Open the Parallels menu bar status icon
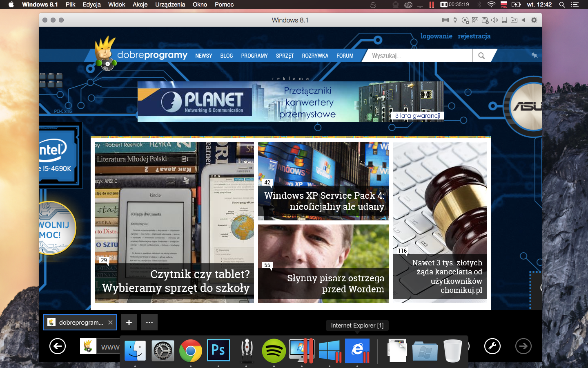The image size is (588, 368). 431,4
